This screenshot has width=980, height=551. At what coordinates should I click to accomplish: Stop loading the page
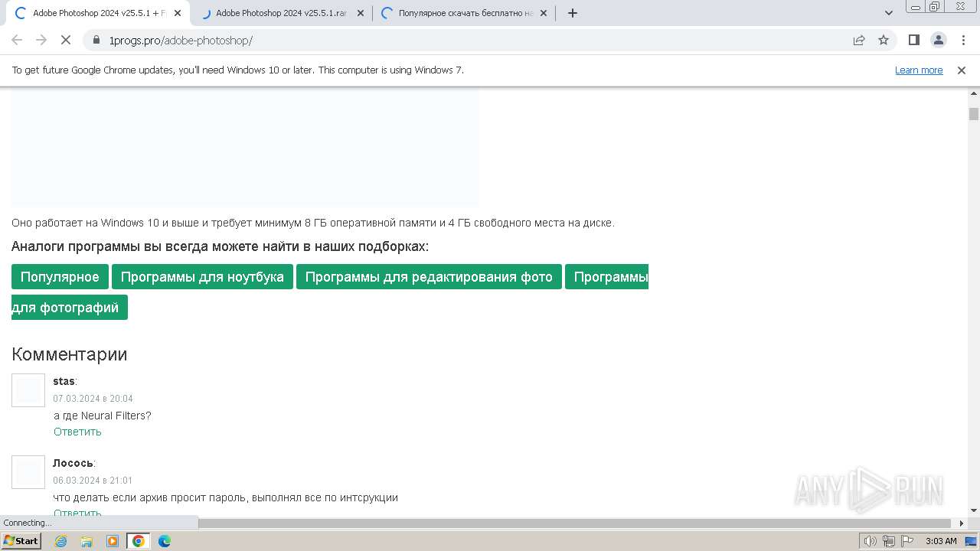tap(66, 40)
